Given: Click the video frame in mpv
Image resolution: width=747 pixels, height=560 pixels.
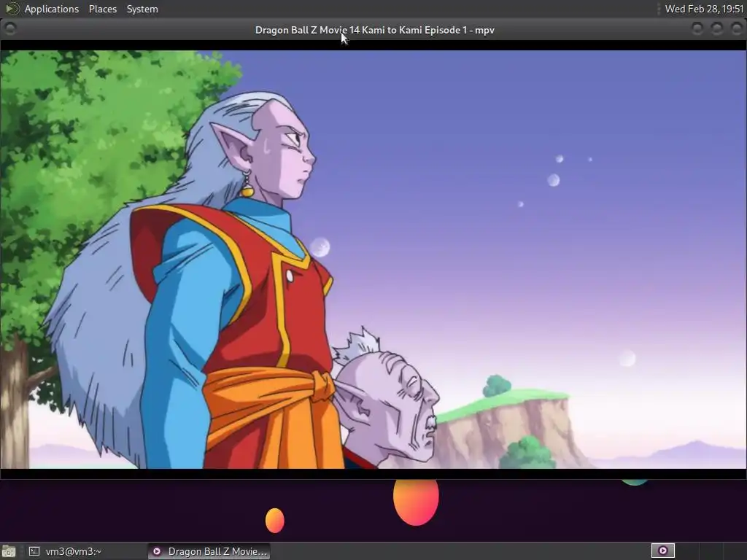Looking at the screenshot, I should click(x=373, y=260).
